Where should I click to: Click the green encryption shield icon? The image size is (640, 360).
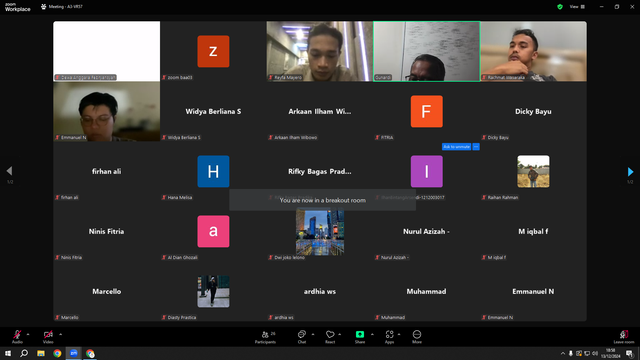pos(560,7)
